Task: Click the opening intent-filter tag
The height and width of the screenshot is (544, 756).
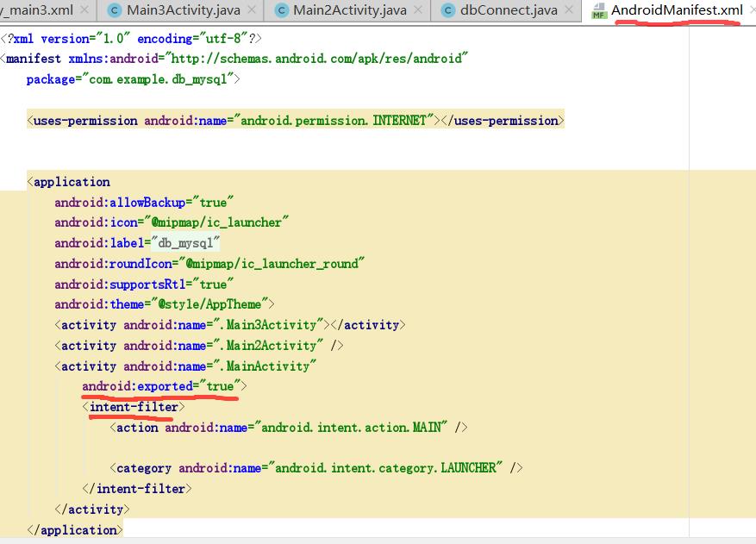Action: coord(134,407)
